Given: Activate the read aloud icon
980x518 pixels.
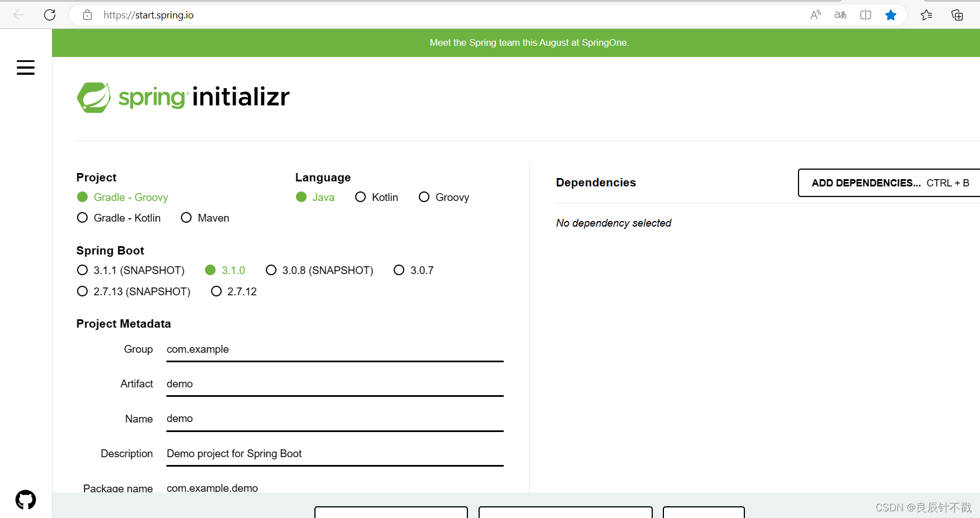Looking at the screenshot, I should (815, 15).
